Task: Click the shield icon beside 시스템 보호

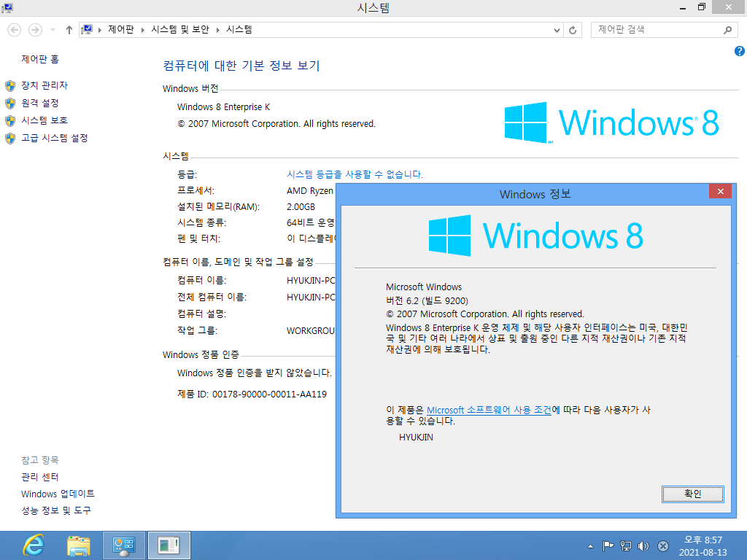Action: pos(10,120)
